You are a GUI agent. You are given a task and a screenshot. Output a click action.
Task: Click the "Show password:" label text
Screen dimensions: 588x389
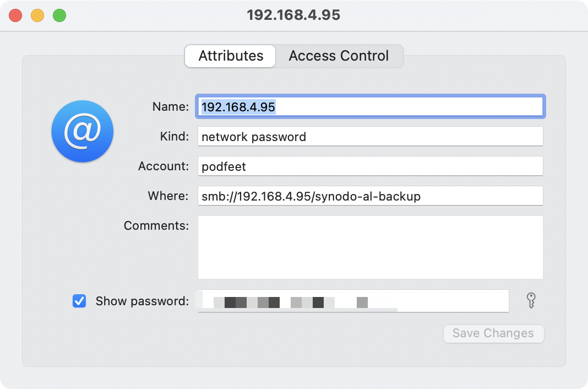pyautogui.click(x=142, y=301)
